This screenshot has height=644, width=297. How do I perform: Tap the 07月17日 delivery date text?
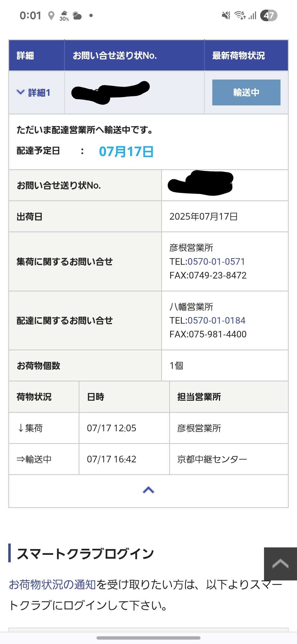[126, 151]
